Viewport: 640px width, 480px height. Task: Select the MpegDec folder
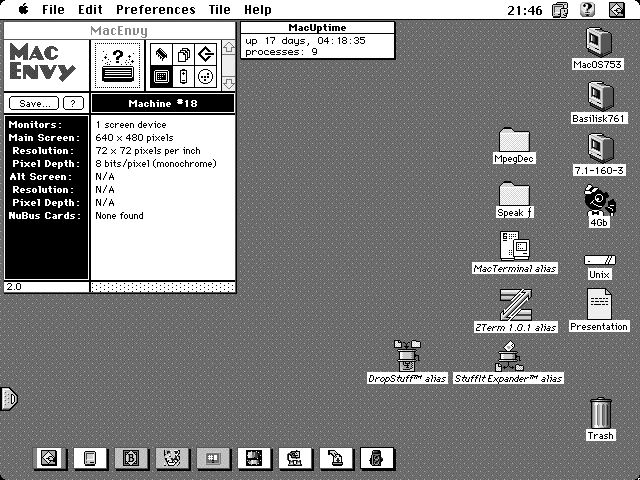(x=514, y=140)
